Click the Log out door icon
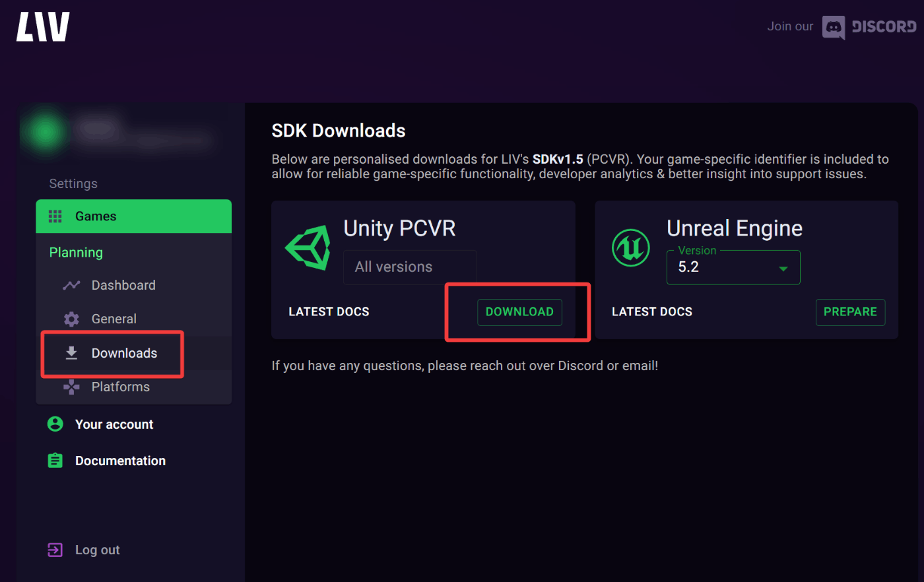924x582 pixels. pyautogui.click(x=55, y=550)
